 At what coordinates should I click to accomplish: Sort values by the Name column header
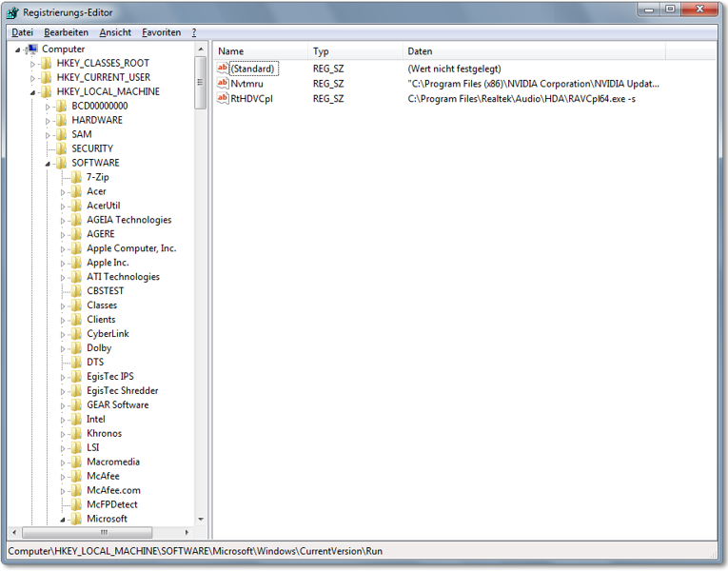click(x=231, y=51)
